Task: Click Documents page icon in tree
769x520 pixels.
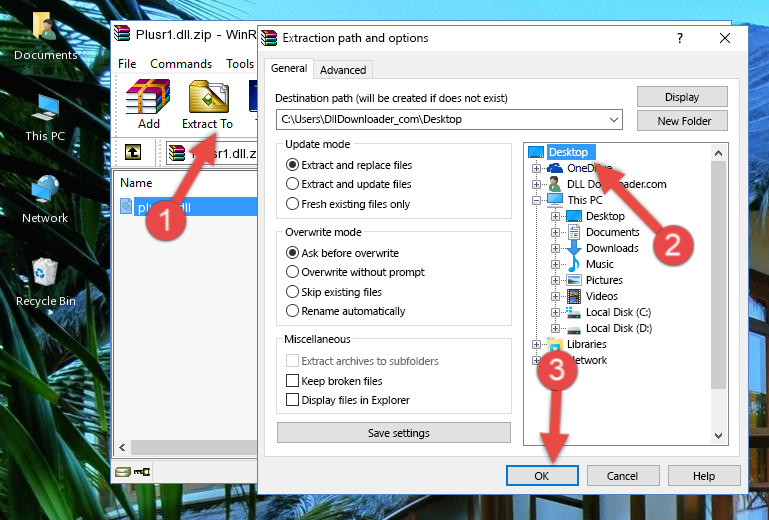Action: (x=573, y=232)
